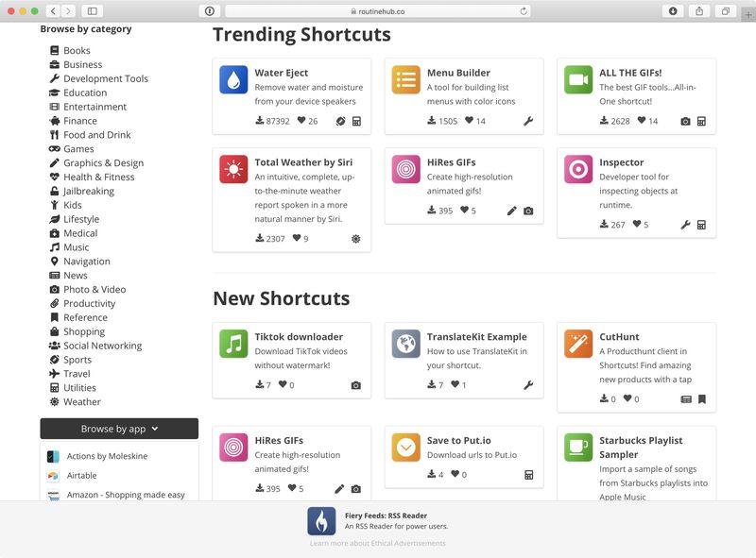Click the Fiery Feeds flame icon
Viewport: 756px width, 558px height.
[321, 521]
